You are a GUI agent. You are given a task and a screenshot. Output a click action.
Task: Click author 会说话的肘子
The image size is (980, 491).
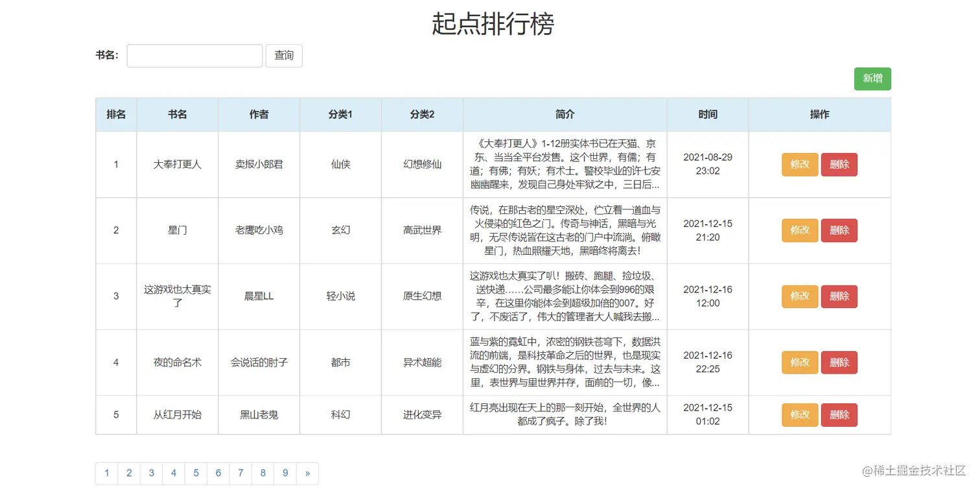[x=259, y=363]
